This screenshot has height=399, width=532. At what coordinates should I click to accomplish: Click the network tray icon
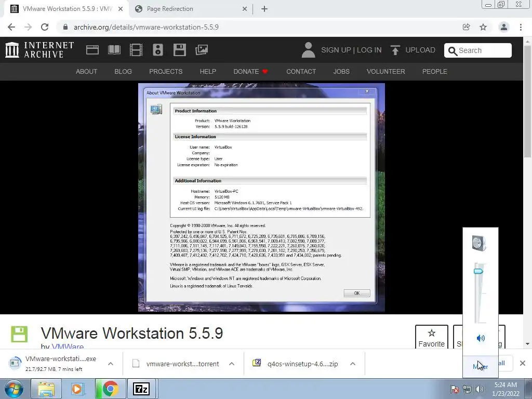point(467,389)
